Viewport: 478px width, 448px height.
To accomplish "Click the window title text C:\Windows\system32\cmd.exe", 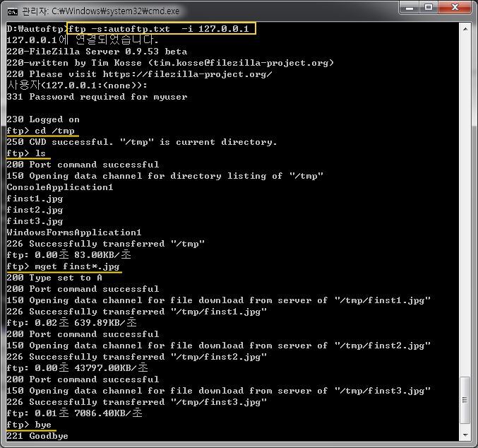I will click(x=116, y=11).
